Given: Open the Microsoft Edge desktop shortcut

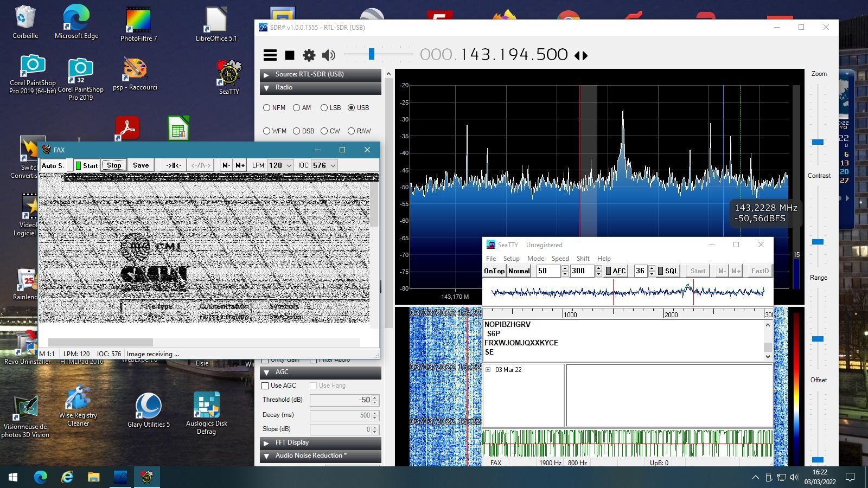Looking at the screenshot, I should click(76, 22).
